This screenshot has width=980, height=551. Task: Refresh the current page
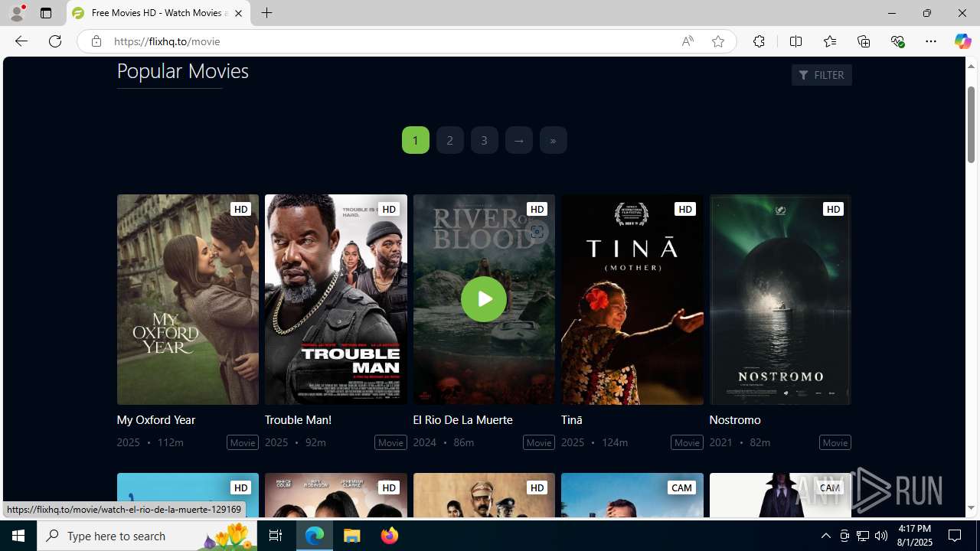tap(55, 41)
